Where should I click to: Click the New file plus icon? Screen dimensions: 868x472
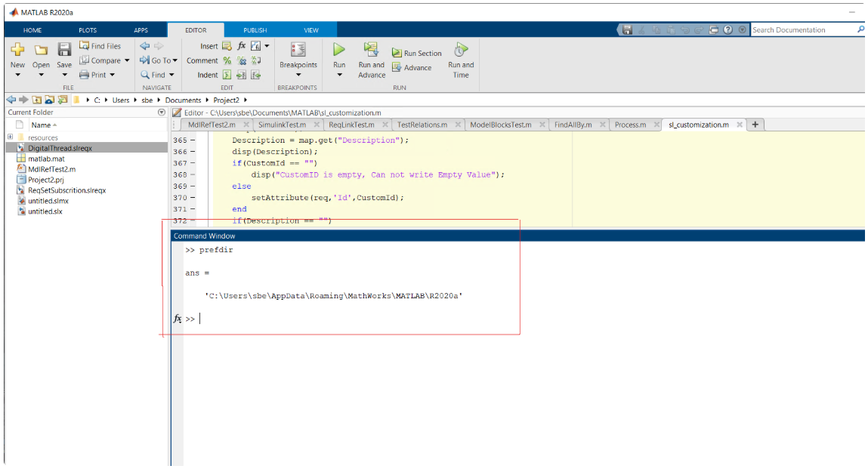click(17, 50)
